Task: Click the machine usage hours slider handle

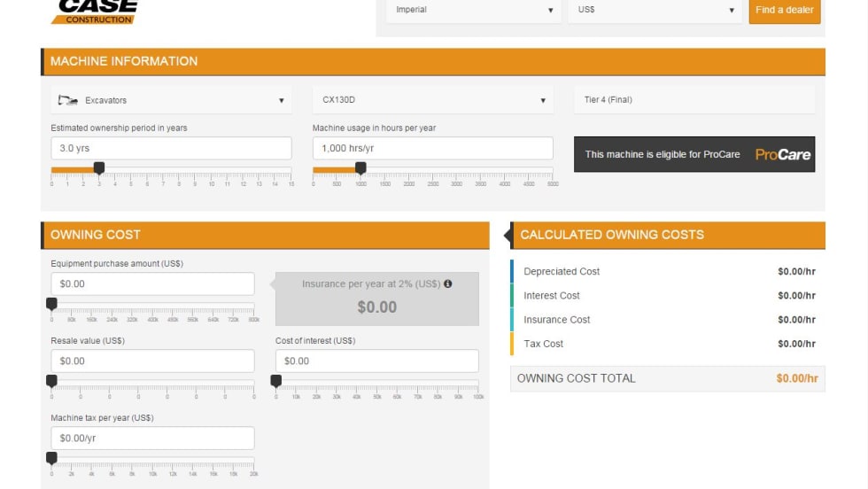Action: tap(360, 167)
